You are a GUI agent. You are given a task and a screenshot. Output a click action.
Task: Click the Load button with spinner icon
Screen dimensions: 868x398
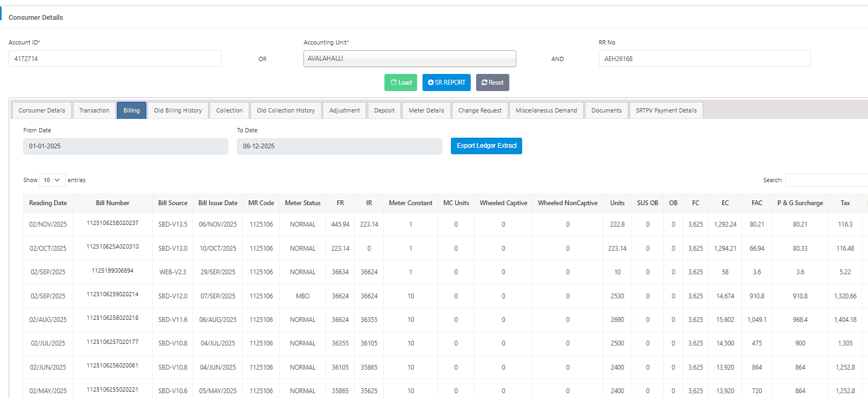click(400, 82)
